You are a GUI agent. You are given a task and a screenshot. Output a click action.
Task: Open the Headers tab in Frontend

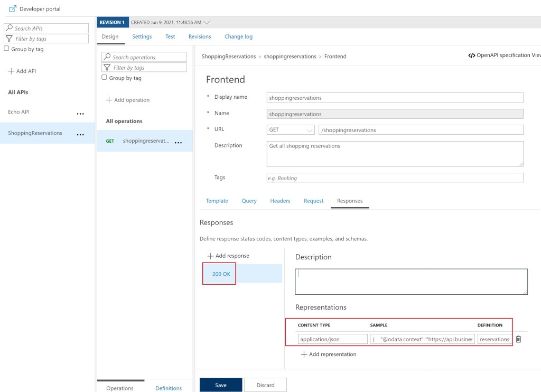pos(280,201)
